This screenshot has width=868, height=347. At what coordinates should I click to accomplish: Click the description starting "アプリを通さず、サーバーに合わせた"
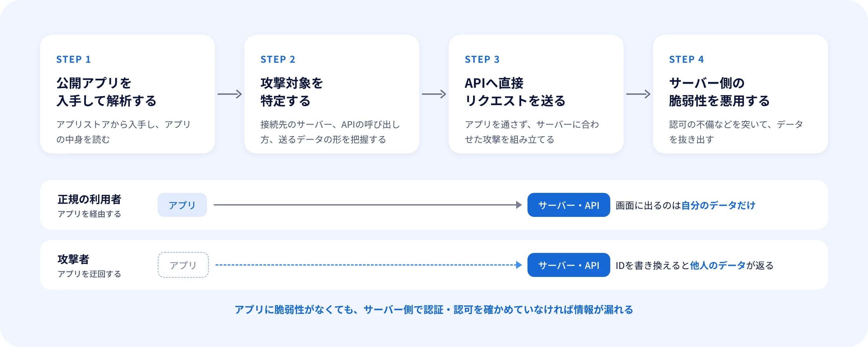pyautogui.click(x=532, y=132)
